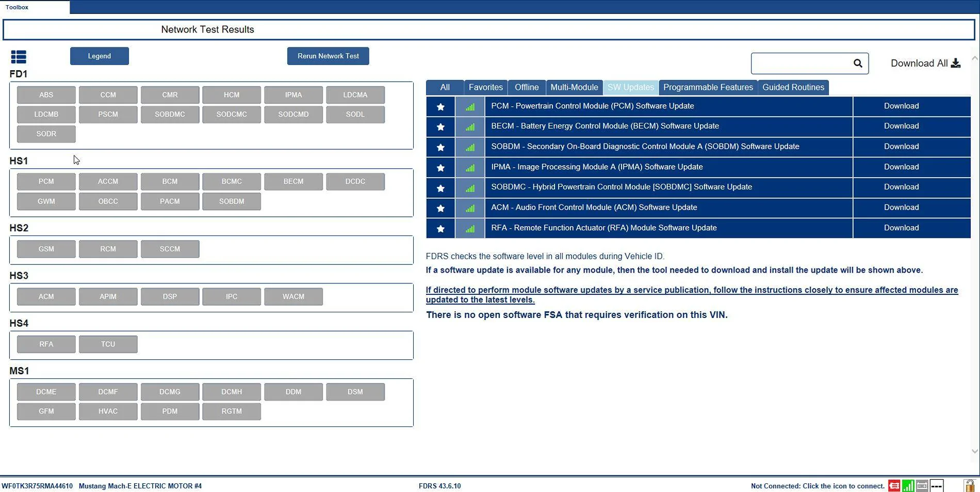The width and height of the screenshot is (980, 492).
Task: Toggle favorite star for SOBDMC update
Action: point(440,188)
